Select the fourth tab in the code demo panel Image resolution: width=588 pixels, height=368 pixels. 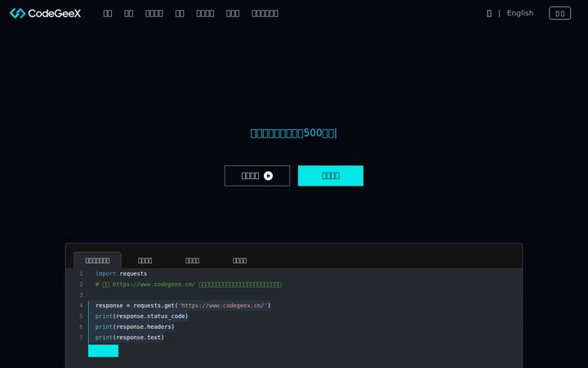[239, 260]
